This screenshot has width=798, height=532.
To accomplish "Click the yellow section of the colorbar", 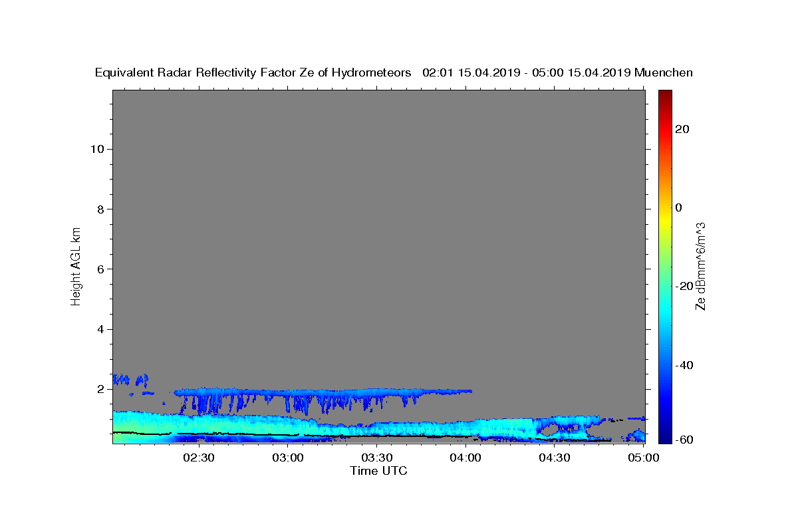I will pos(665,219).
